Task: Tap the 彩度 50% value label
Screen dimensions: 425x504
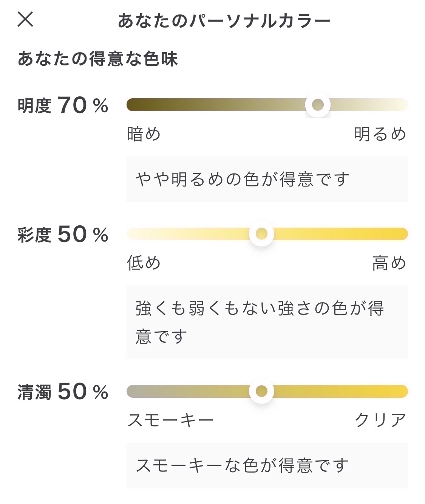Action: pos(63,235)
